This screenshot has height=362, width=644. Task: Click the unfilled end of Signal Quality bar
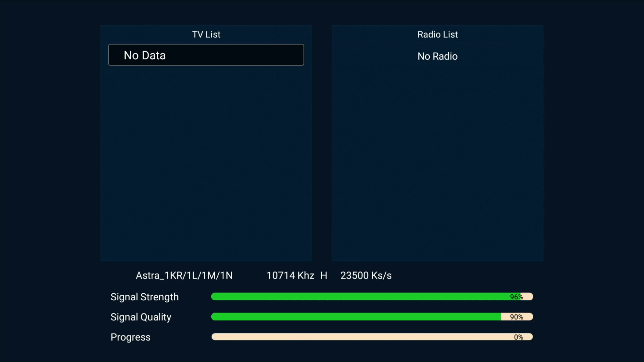point(528,317)
